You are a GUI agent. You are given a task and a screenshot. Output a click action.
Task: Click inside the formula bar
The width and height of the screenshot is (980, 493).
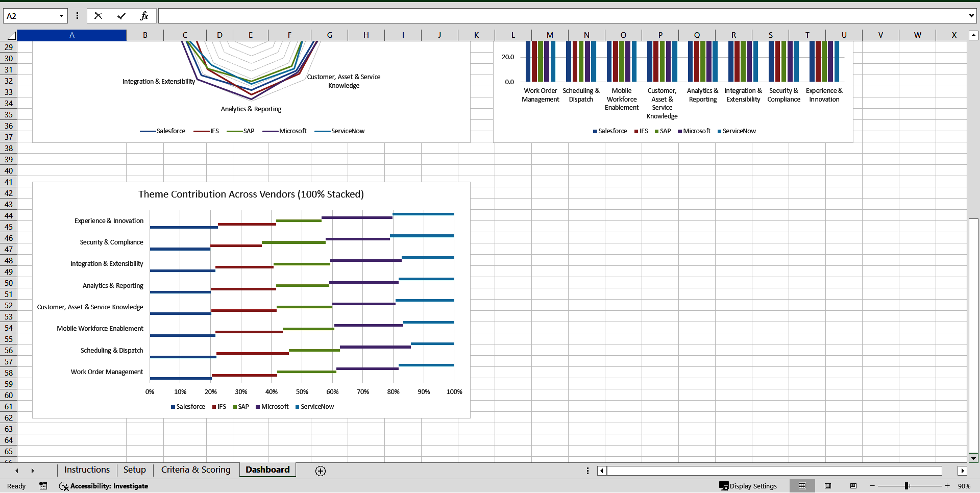pos(563,16)
